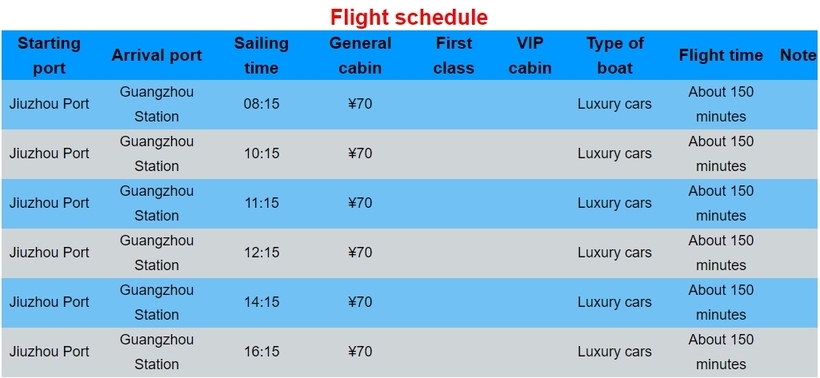Click ¥70 price in the 08:15 row
The image size is (820, 378).
tap(360, 104)
